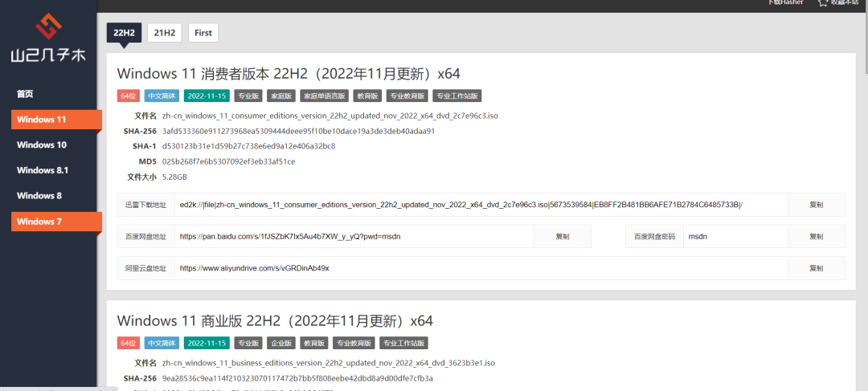Image resolution: width=868 pixels, height=391 pixels.
Task: Click the 家庭版 tag
Action: click(280, 96)
